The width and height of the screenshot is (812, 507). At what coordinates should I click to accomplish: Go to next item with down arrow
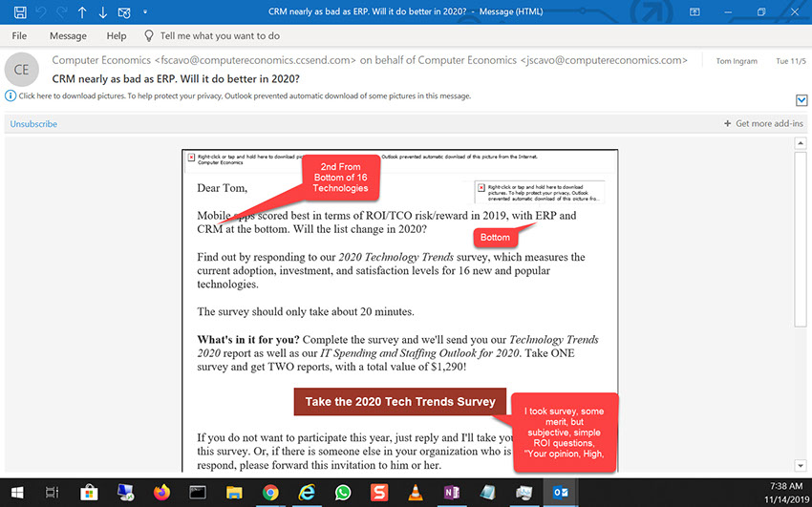click(x=103, y=11)
